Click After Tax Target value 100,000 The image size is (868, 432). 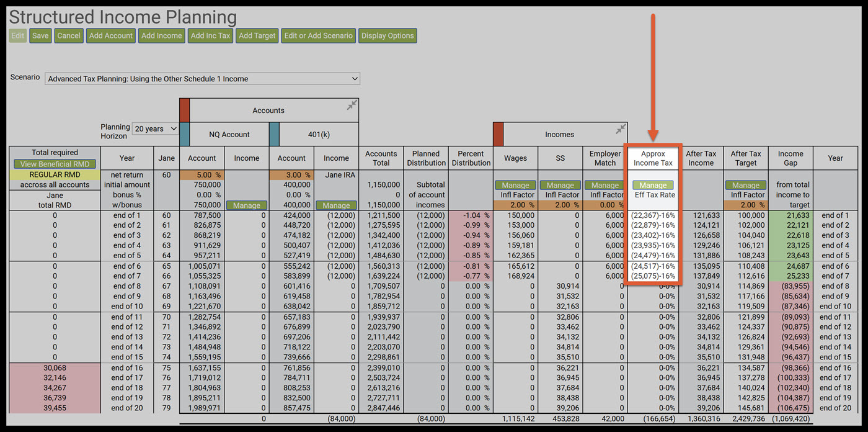751,215
